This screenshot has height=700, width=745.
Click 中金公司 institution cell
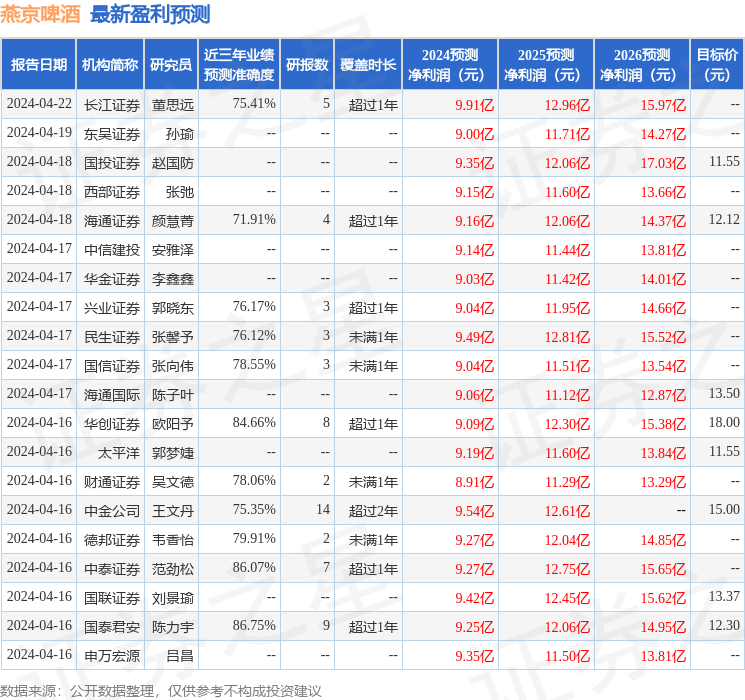coord(112,510)
